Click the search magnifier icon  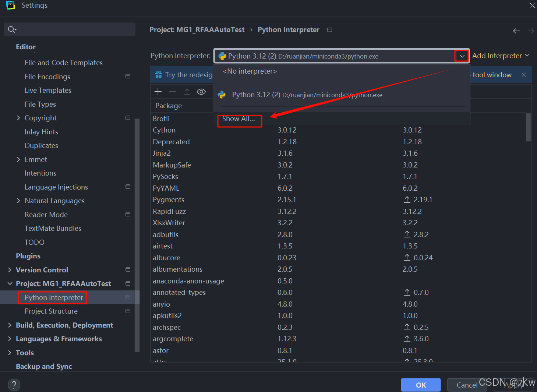tap(12, 29)
